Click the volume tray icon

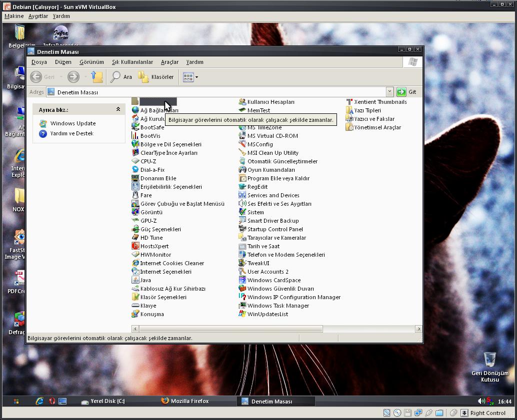pos(481,401)
